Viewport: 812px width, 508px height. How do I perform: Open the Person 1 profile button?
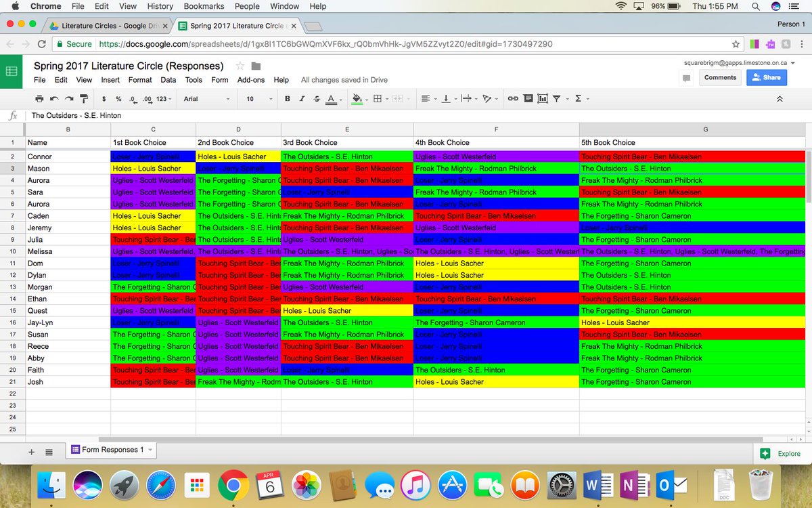pyautogui.click(x=791, y=24)
